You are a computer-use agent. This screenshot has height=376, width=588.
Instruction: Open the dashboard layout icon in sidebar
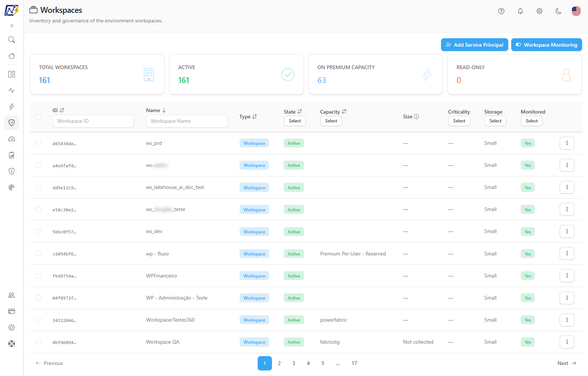12,74
